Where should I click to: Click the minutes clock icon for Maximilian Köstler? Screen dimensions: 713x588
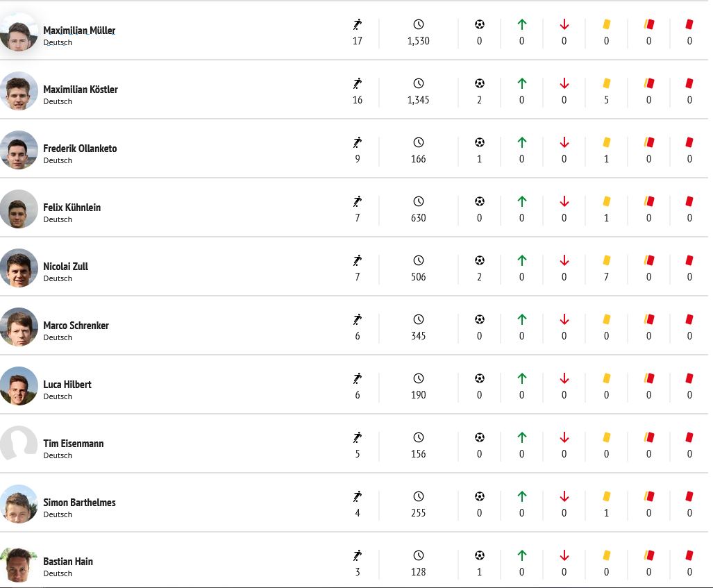click(419, 83)
